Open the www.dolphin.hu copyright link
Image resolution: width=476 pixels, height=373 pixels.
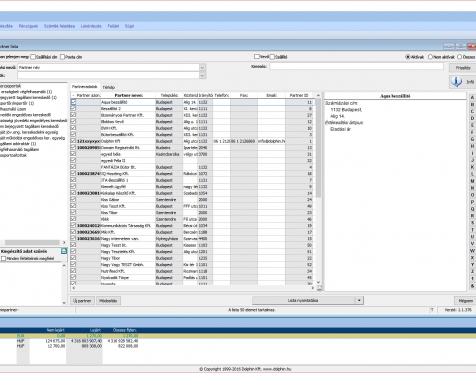(x=277, y=369)
